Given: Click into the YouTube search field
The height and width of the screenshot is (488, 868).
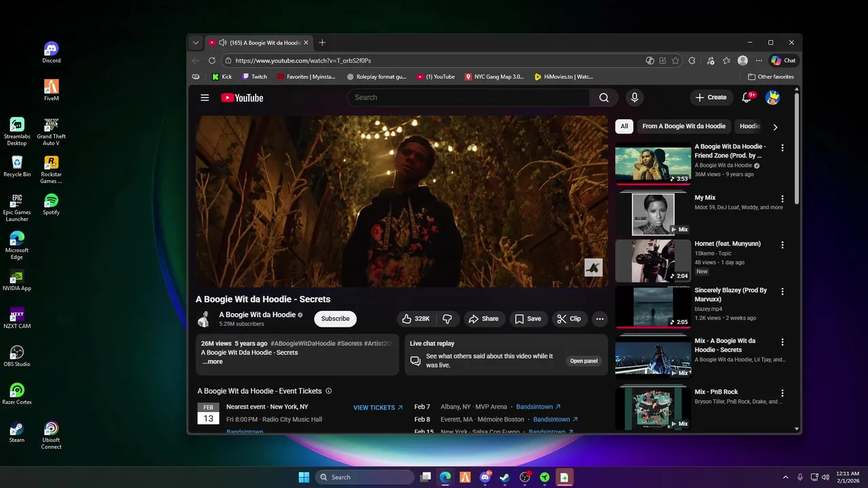Looking at the screenshot, I should pos(469,98).
